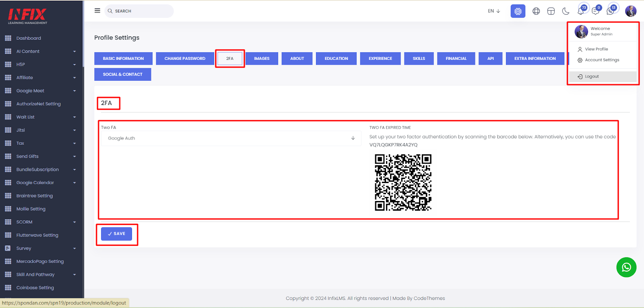Viewport: 644px width, 308px height.
Task: Open the Financial tab
Action: (x=456, y=58)
